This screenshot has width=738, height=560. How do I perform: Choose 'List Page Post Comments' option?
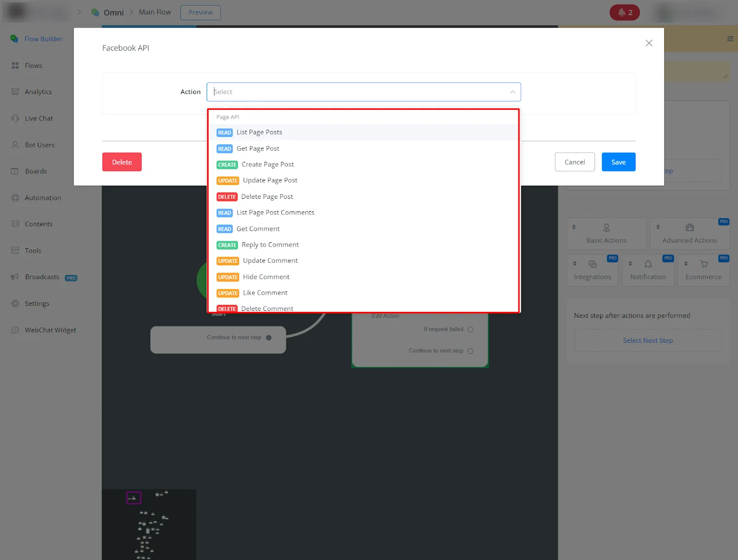(364, 213)
